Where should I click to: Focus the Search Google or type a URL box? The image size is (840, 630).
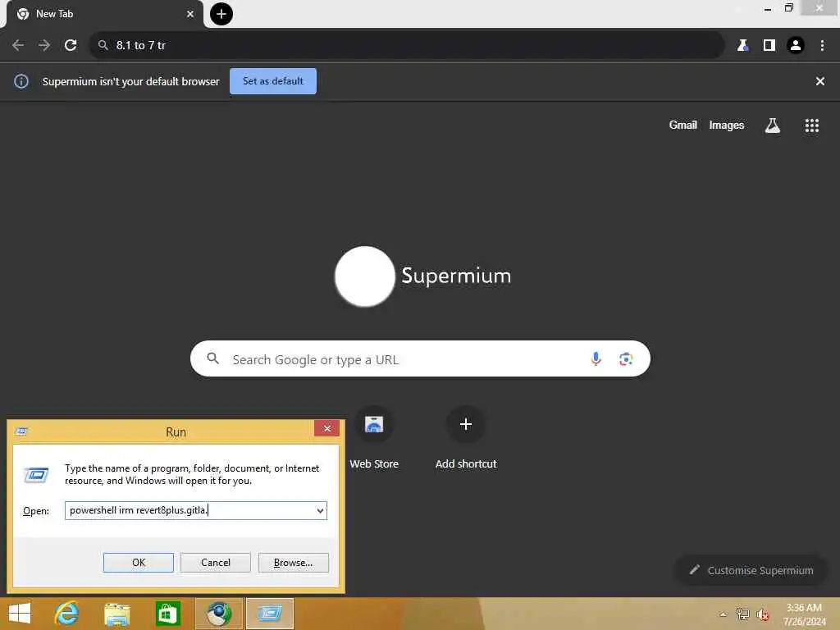point(420,358)
